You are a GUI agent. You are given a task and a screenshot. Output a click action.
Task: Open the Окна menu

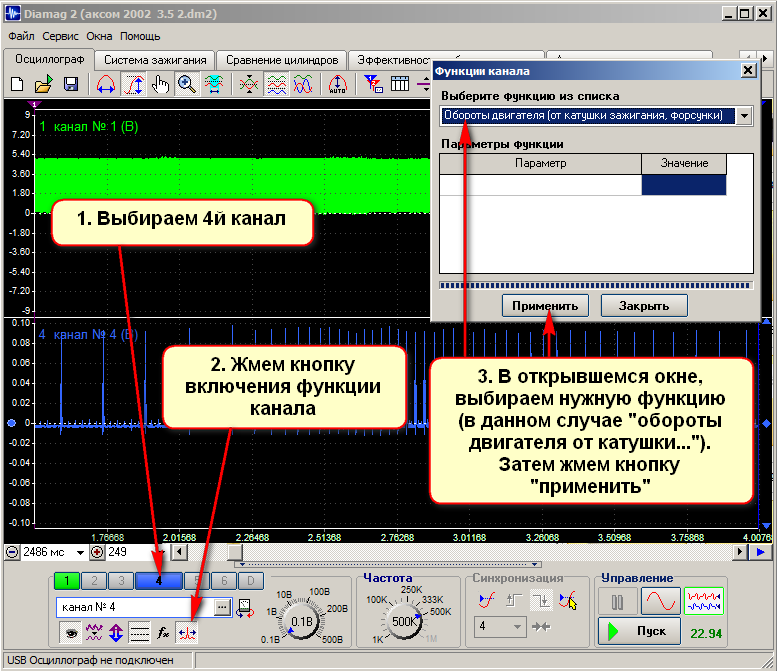(x=99, y=36)
